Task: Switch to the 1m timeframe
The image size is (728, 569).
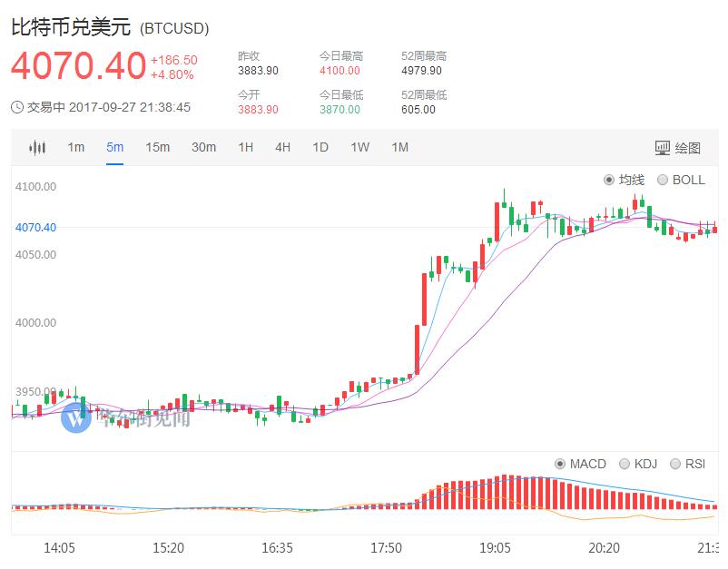Action: click(x=77, y=147)
